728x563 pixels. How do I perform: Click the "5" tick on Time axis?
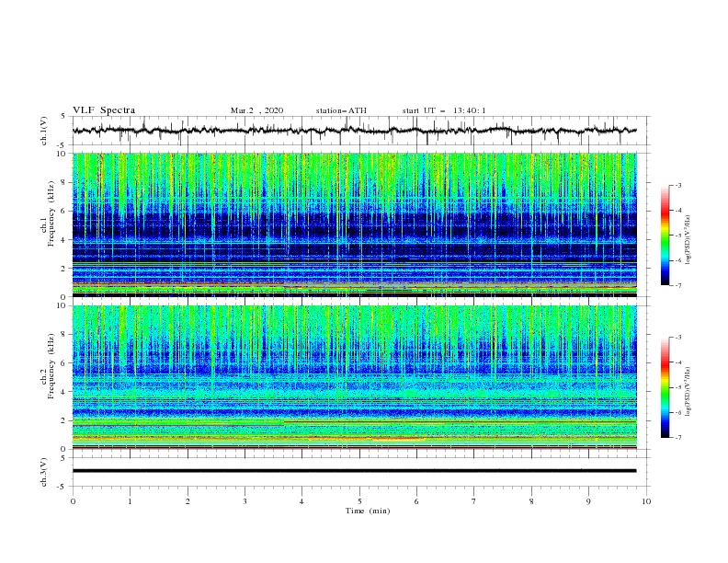pos(359,501)
